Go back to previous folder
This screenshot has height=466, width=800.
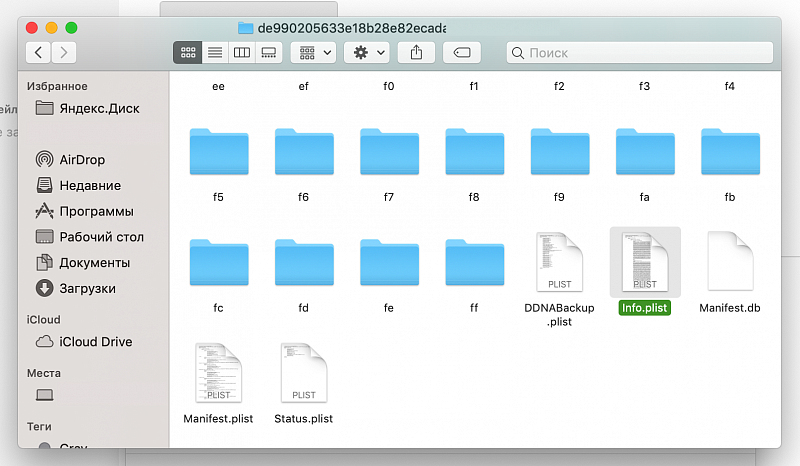pos(39,52)
